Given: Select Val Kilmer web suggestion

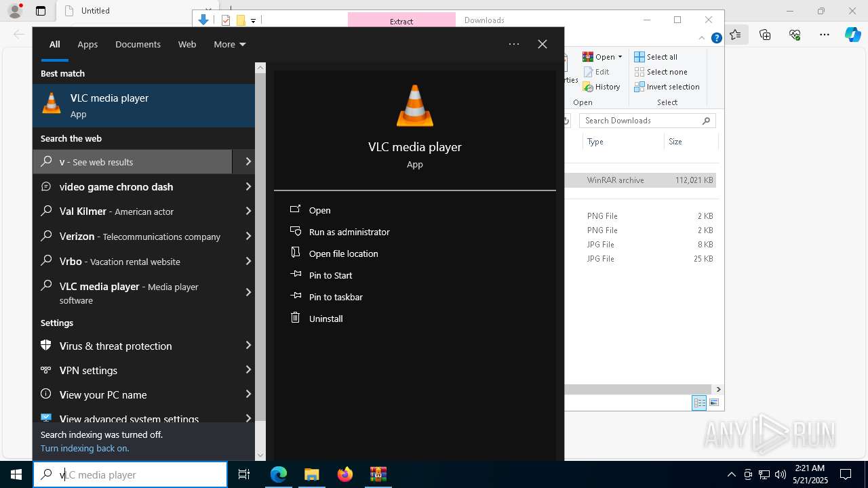Looking at the screenshot, I should pos(133,211).
